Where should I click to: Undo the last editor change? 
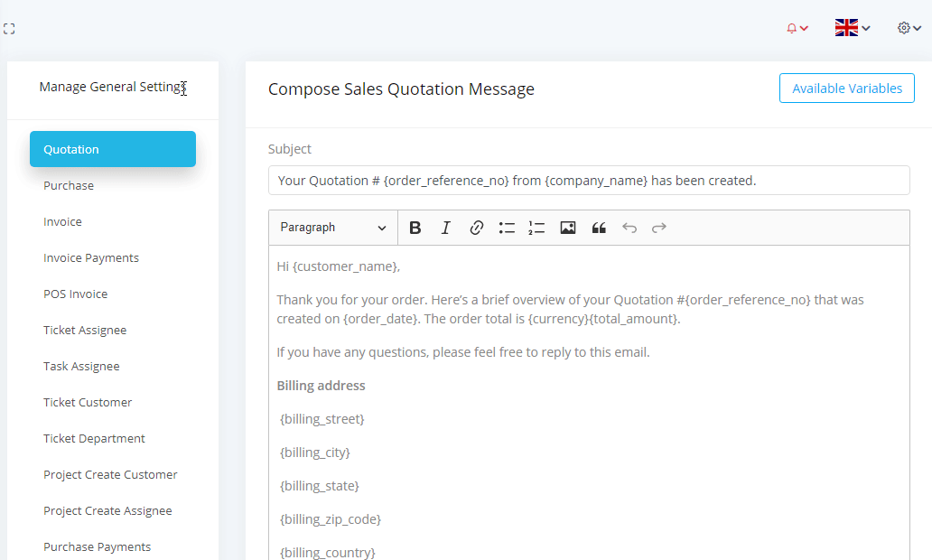(629, 228)
